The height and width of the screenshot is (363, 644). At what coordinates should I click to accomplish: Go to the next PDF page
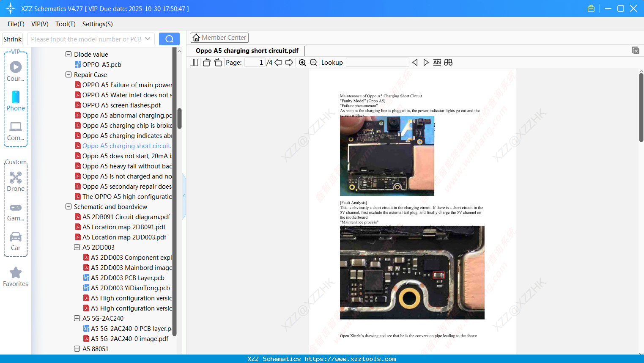click(289, 63)
